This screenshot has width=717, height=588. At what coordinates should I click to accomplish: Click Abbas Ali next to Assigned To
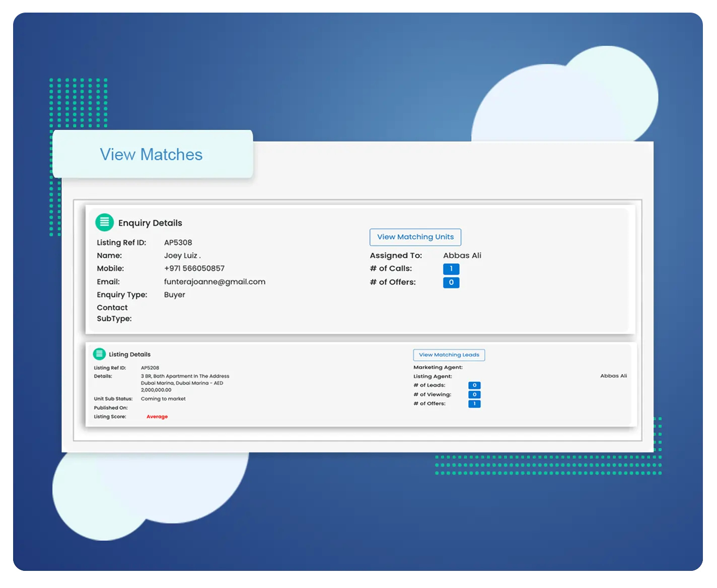pyautogui.click(x=462, y=256)
